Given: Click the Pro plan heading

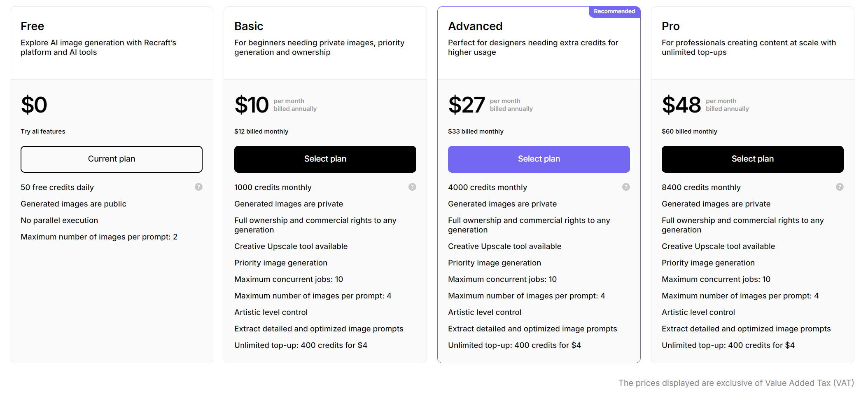Looking at the screenshot, I should [670, 26].
